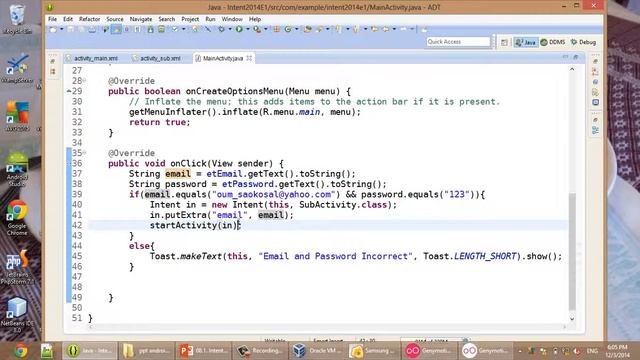Screen dimensions: 640x360
Task: Maximize the editor area icon
Action: coord(576,57)
